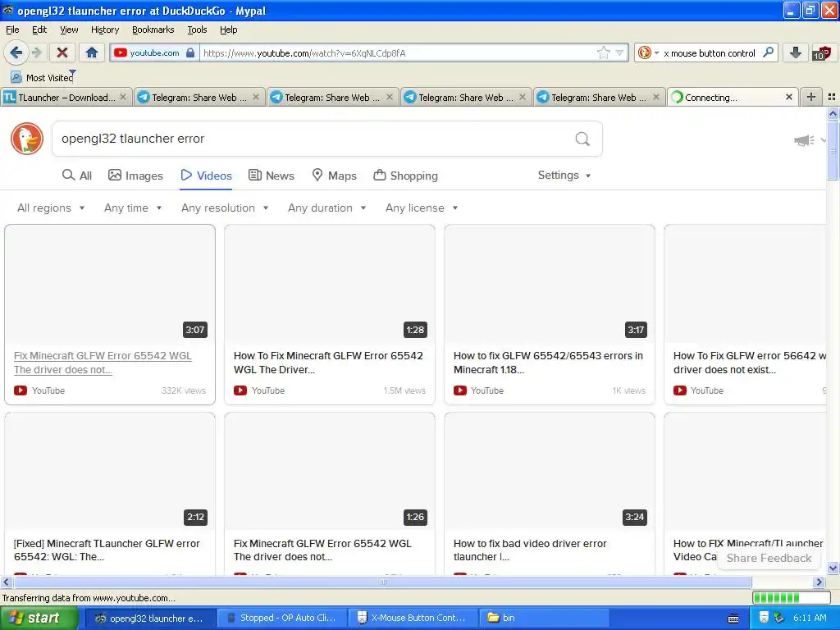Select the Videos results tab
840x630 pixels.
206,176
